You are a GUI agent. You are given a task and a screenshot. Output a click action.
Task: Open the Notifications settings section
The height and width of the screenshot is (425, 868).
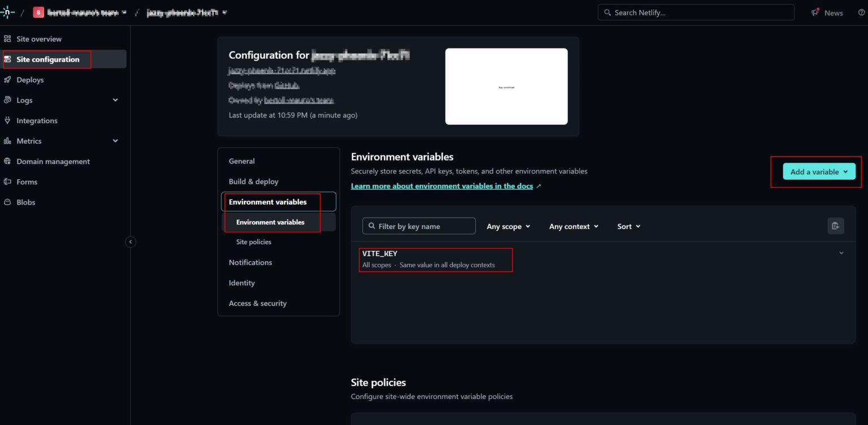pos(250,262)
